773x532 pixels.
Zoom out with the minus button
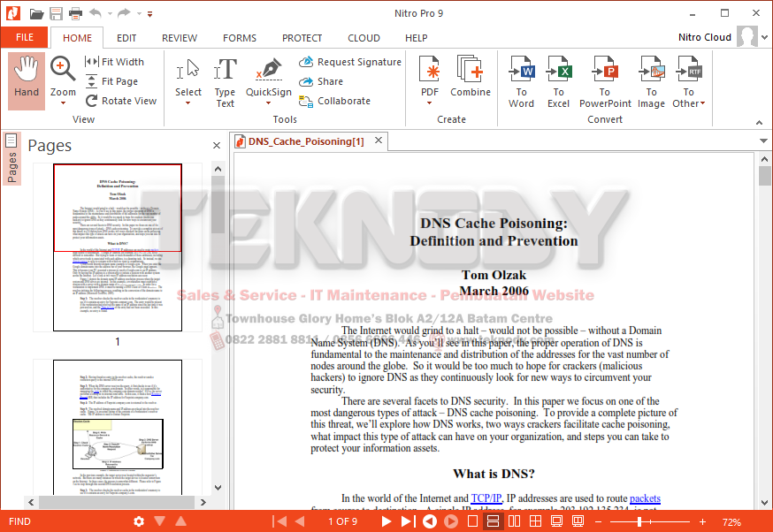(x=599, y=521)
